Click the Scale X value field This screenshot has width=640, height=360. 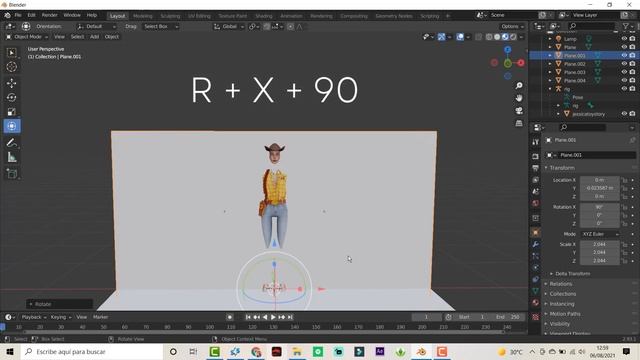[x=600, y=244]
